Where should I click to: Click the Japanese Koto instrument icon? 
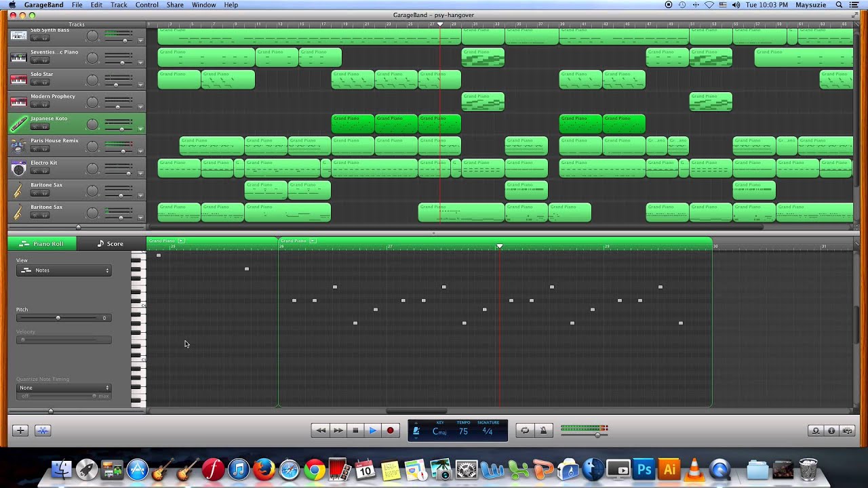[18, 124]
